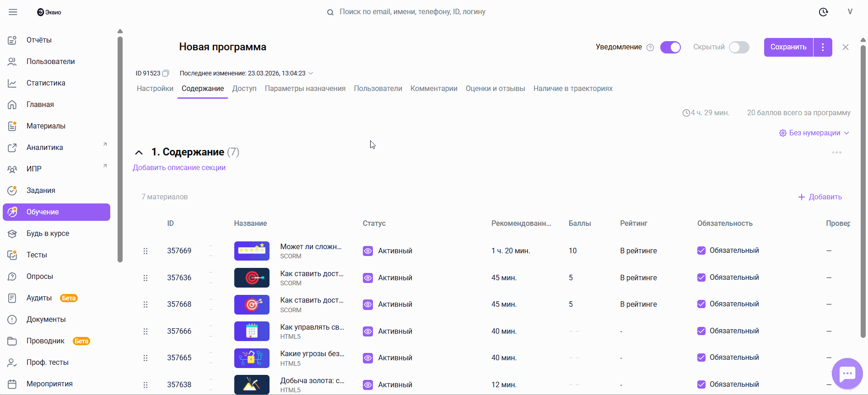Enable the Скрытый toggle

(739, 47)
